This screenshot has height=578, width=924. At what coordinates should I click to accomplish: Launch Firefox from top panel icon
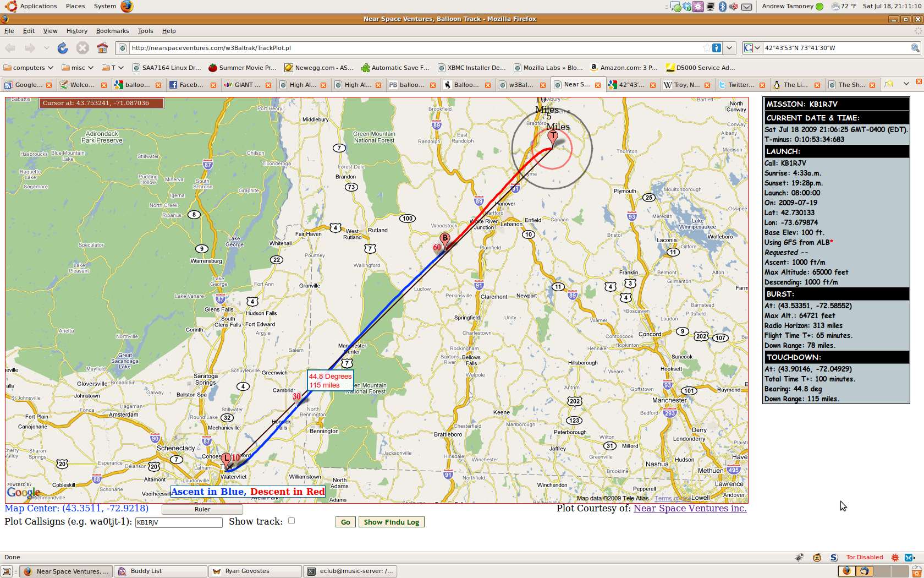(x=127, y=6)
